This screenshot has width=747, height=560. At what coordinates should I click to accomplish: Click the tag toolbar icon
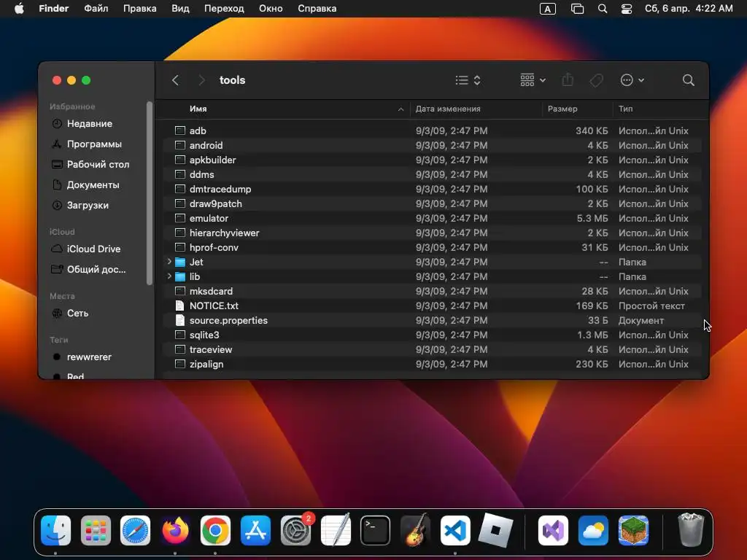(597, 80)
